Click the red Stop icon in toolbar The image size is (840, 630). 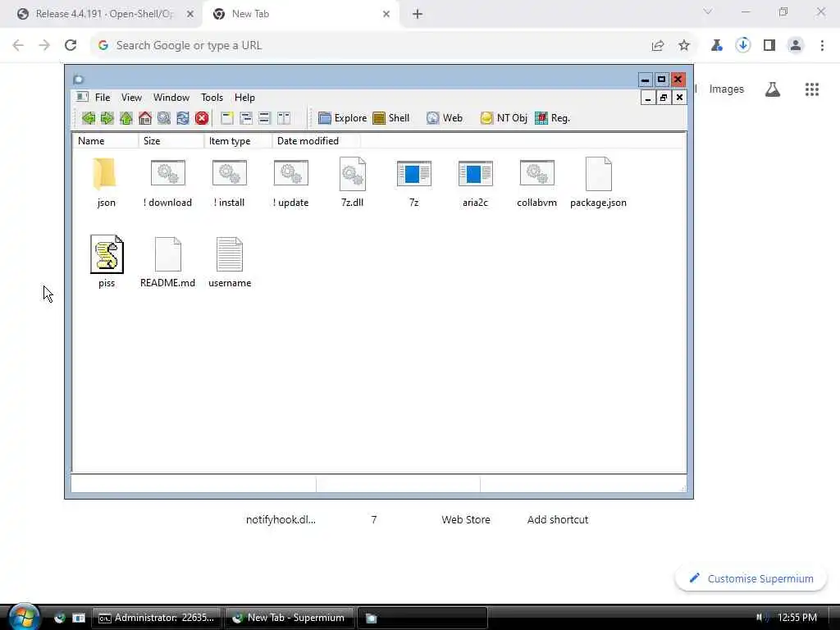pyautogui.click(x=202, y=118)
